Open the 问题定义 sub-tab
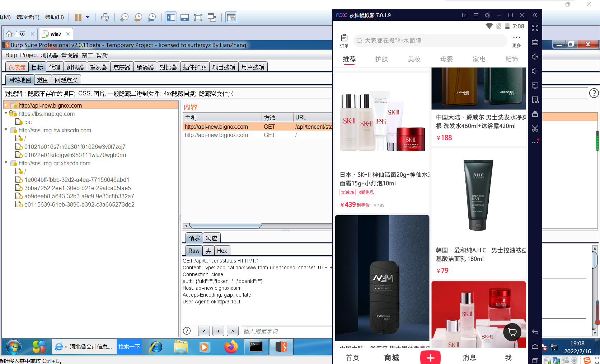The height and width of the screenshot is (364, 600). [x=66, y=80]
